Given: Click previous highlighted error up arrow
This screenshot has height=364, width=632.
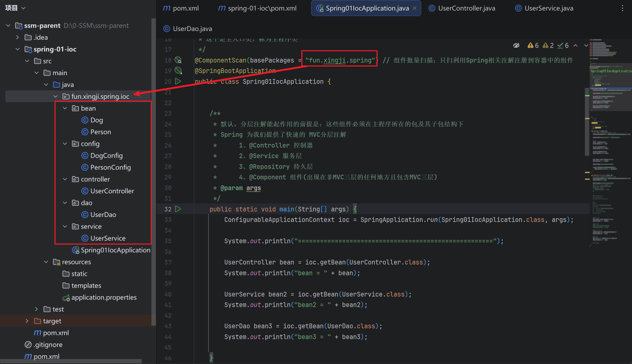Looking at the screenshot, I should 575,45.
